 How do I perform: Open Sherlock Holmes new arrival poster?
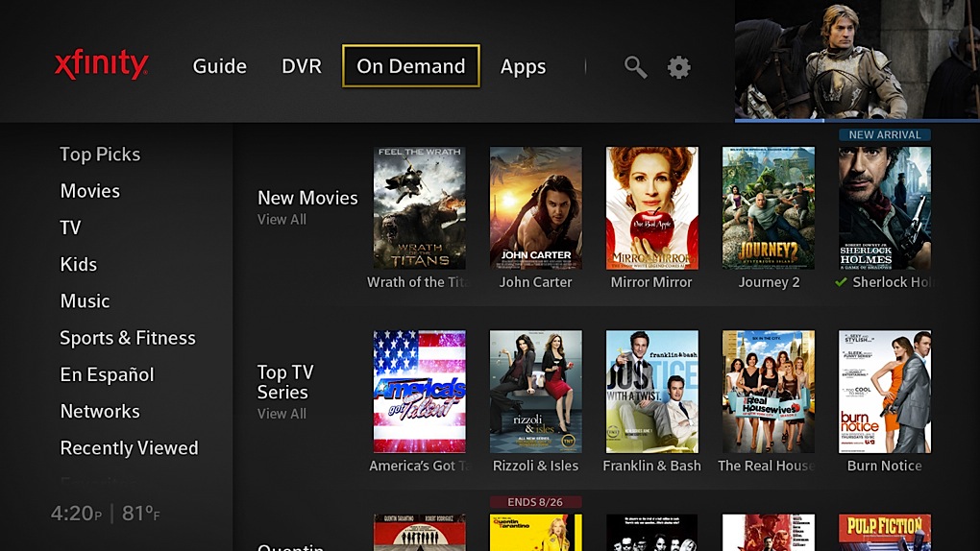(x=884, y=208)
